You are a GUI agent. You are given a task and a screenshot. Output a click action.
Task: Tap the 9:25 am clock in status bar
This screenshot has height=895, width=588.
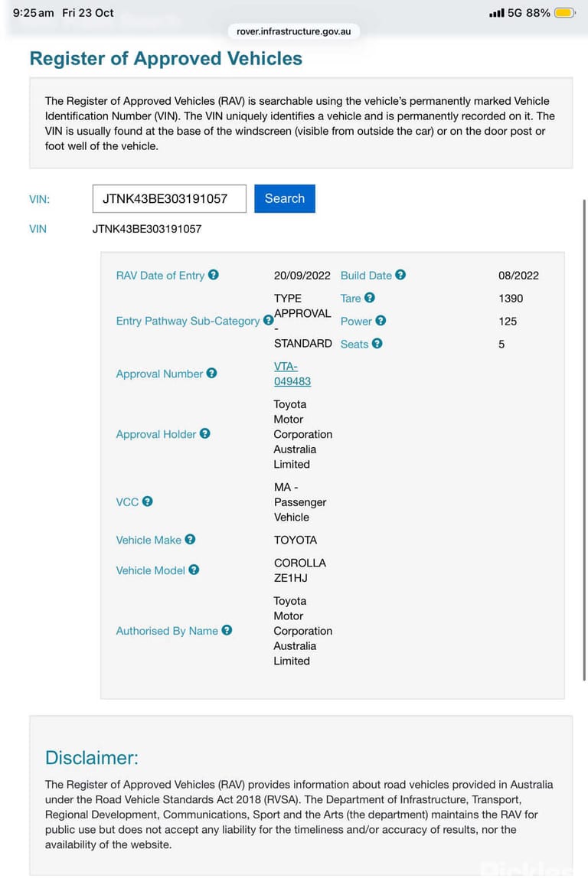coord(33,12)
